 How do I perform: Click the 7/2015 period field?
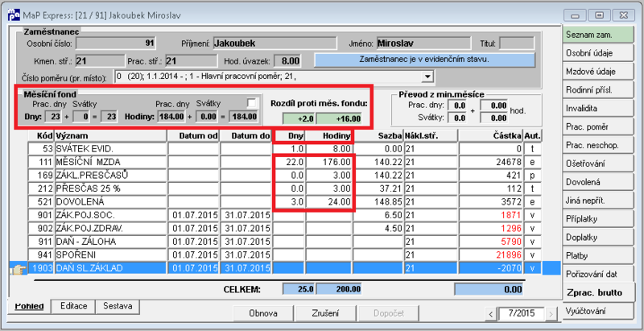click(521, 314)
